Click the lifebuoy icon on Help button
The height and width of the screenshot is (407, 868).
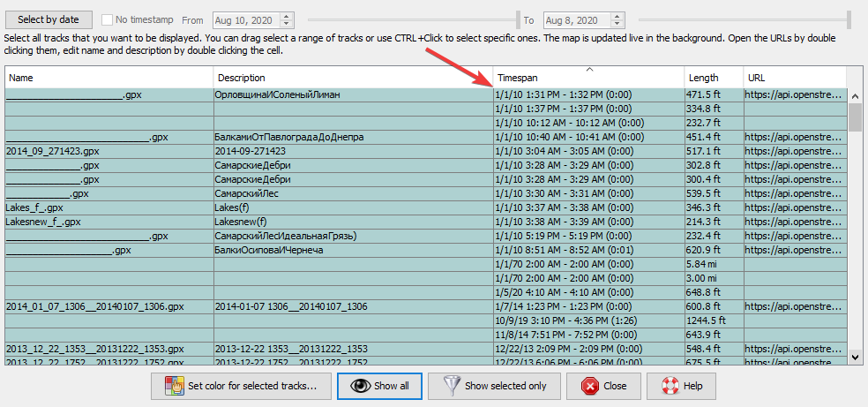point(670,386)
